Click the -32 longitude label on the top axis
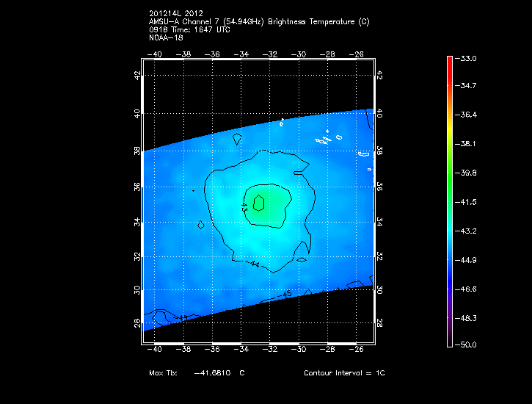 271,54
